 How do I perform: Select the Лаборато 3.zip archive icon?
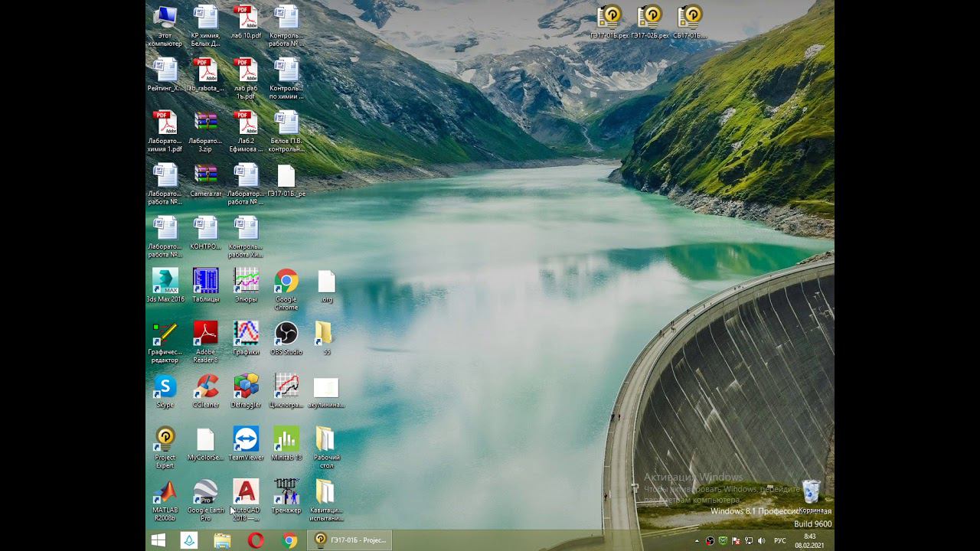(205, 131)
